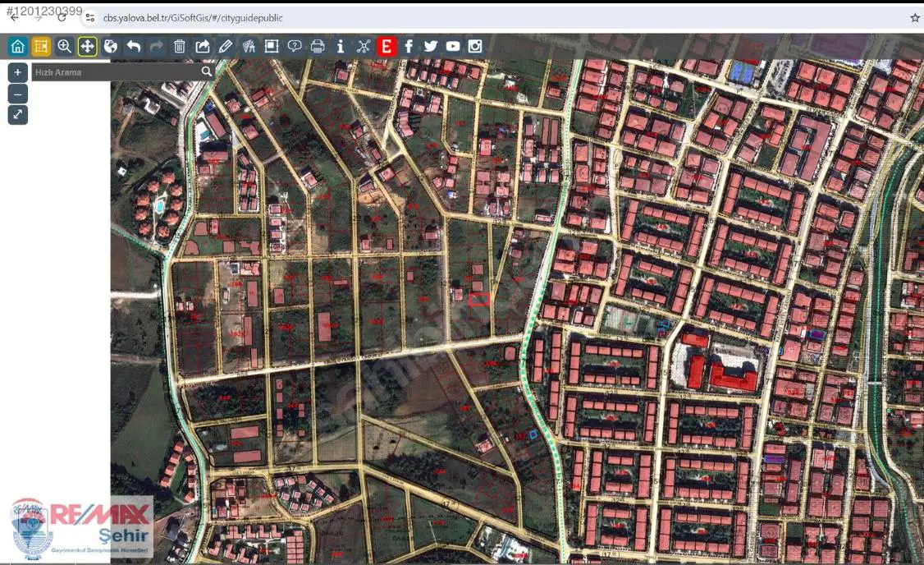
Task: Open the network nodes tool
Action: pyautogui.click(x=363, y=46)
